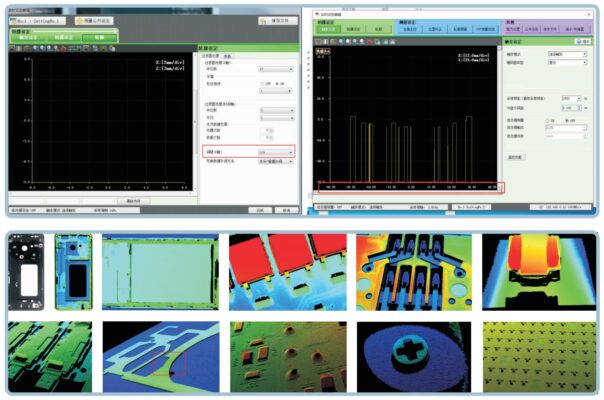Viewport: 604px width, 400px height.
Task: Click the cancel button at bottom-right of left window
Action: [286, 210]
